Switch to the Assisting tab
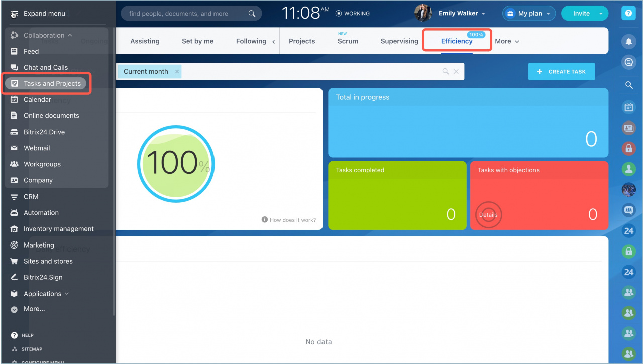 pyautogui.click(x=145, y=41)
